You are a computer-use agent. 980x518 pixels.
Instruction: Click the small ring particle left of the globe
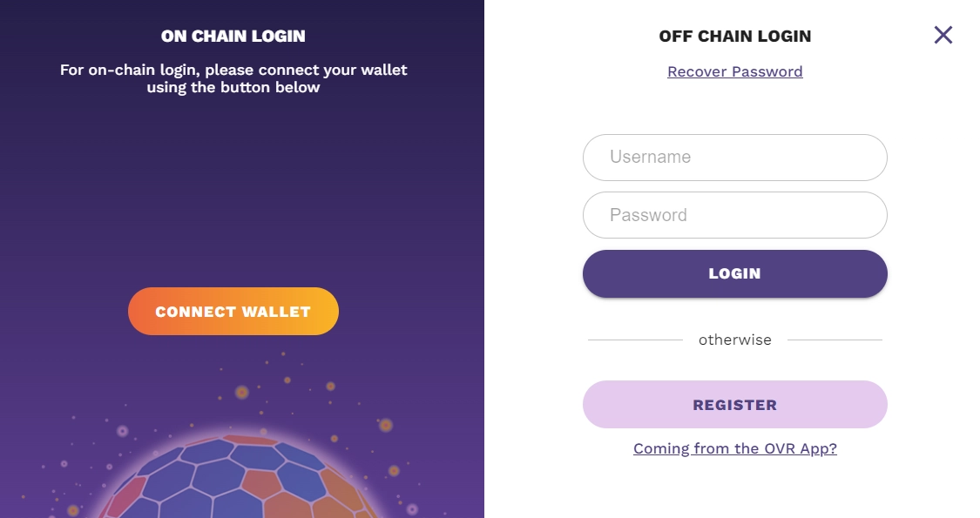(123, 430)
